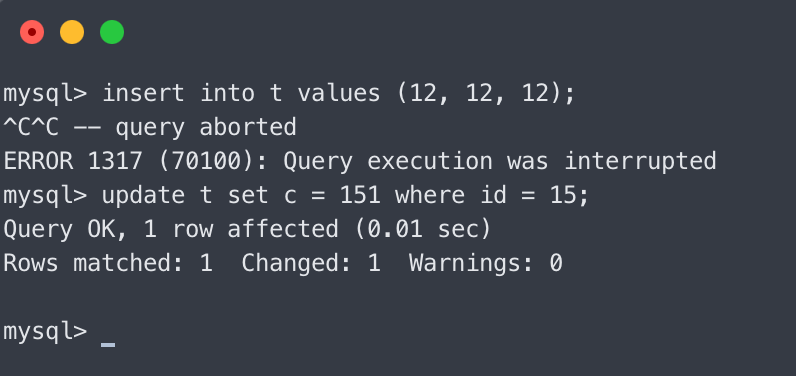Click the (0.01 sec) timing text
This screenshot has height=376, width=796.
click(423, 229)
